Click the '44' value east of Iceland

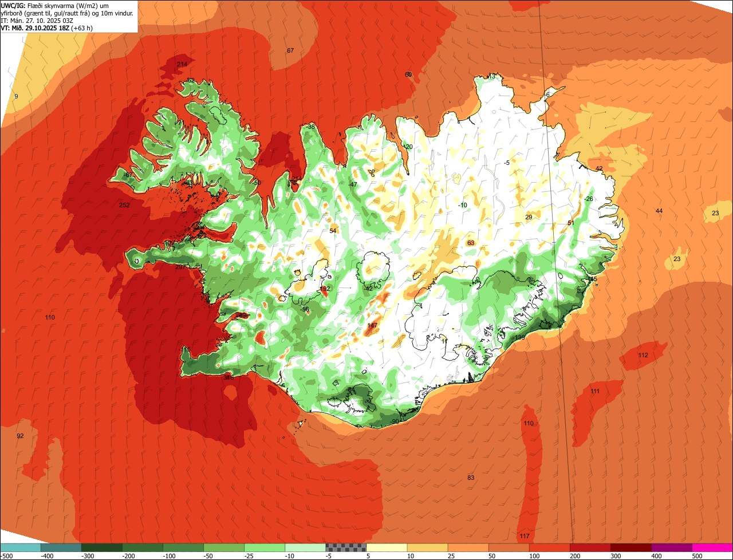659,211
